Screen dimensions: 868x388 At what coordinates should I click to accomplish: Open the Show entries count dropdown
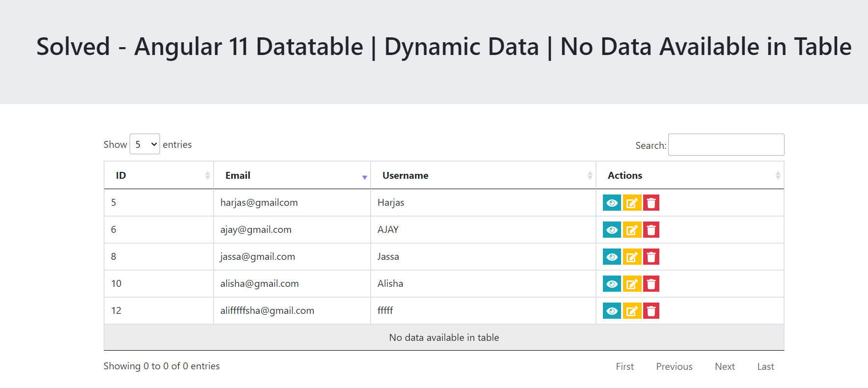point(145,144)
